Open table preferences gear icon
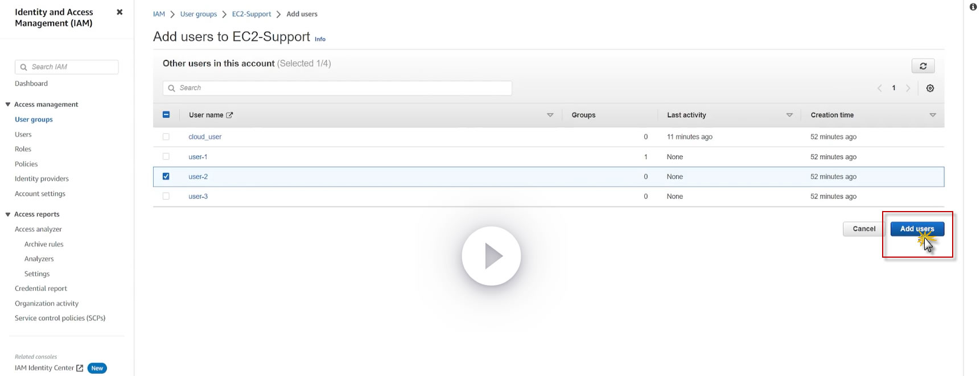Screen dimensions: 980x376 click(x=930, y=88)
